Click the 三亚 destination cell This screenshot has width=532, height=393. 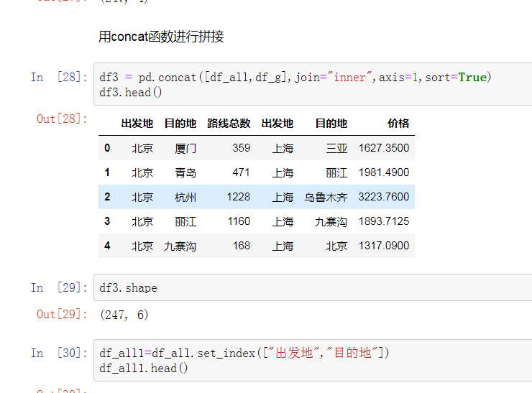coord(336,148)
